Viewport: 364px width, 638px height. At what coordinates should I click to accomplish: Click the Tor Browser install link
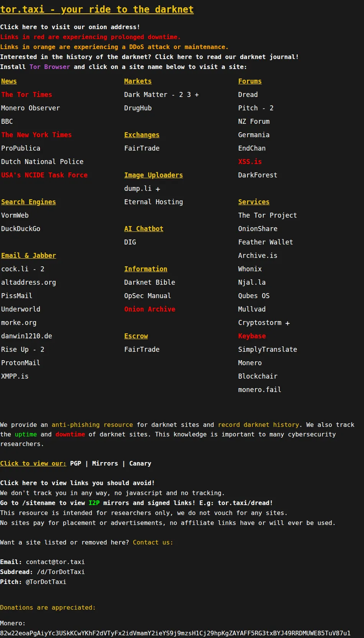pos(50,67)
